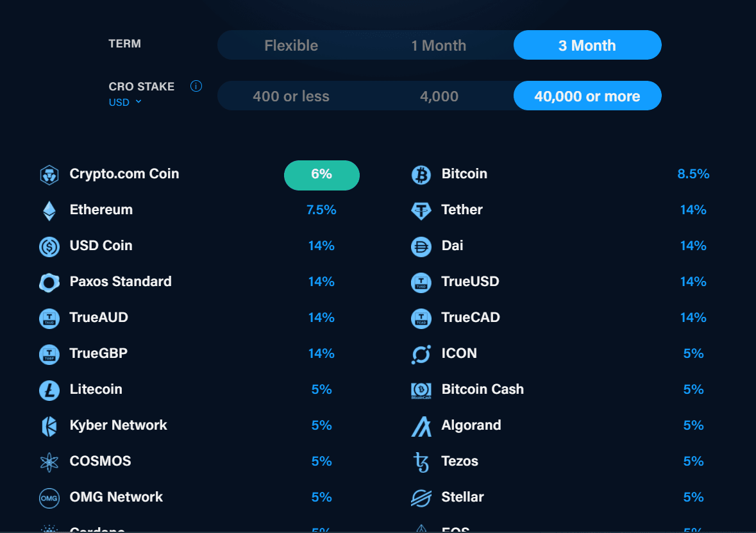Select the 3 Month term tab
Viewport: 756px width, 533px height.
[x=587, y=46]
